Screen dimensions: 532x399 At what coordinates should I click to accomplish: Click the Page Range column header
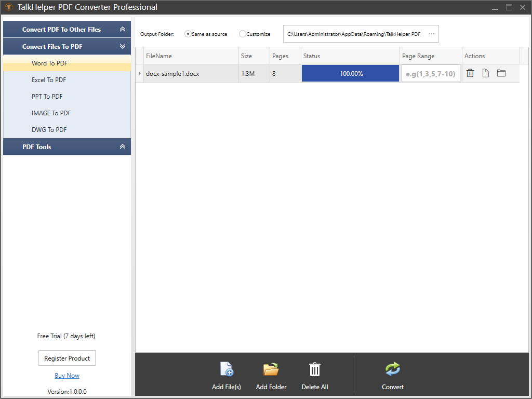point(431,56)
